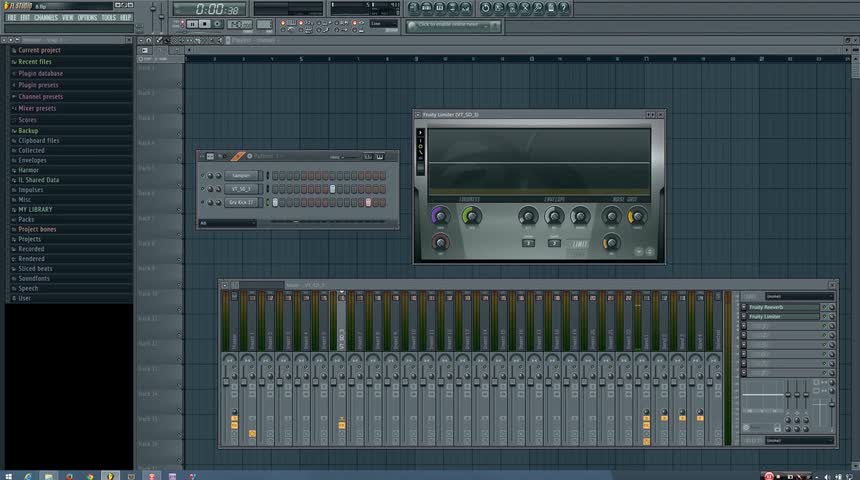Open the Sampler channel button

[x=243, y=175]
